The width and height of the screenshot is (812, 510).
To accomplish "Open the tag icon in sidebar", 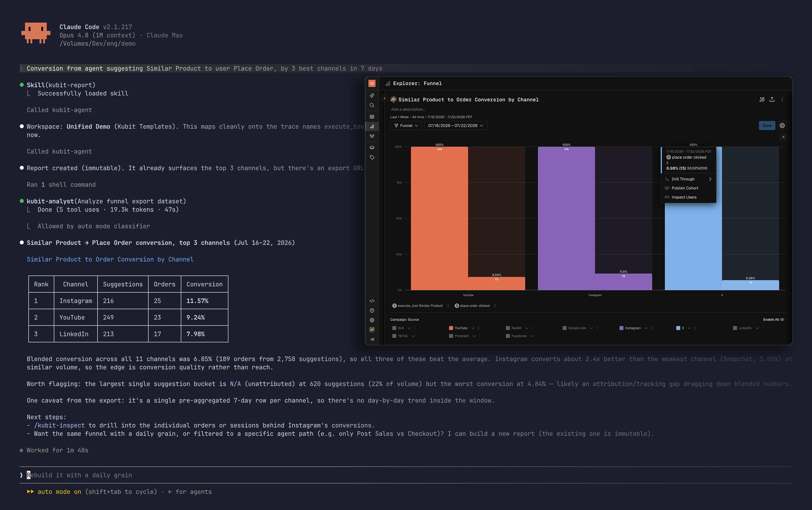I will pos(372,157).
